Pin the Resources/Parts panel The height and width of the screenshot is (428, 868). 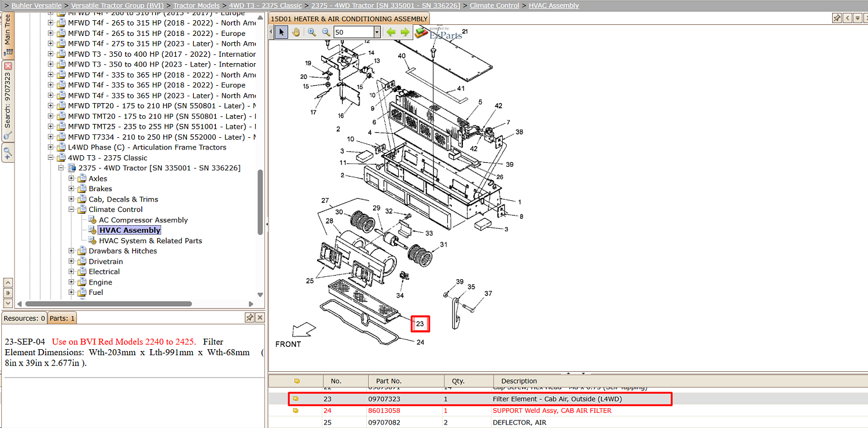coord(249,317)
